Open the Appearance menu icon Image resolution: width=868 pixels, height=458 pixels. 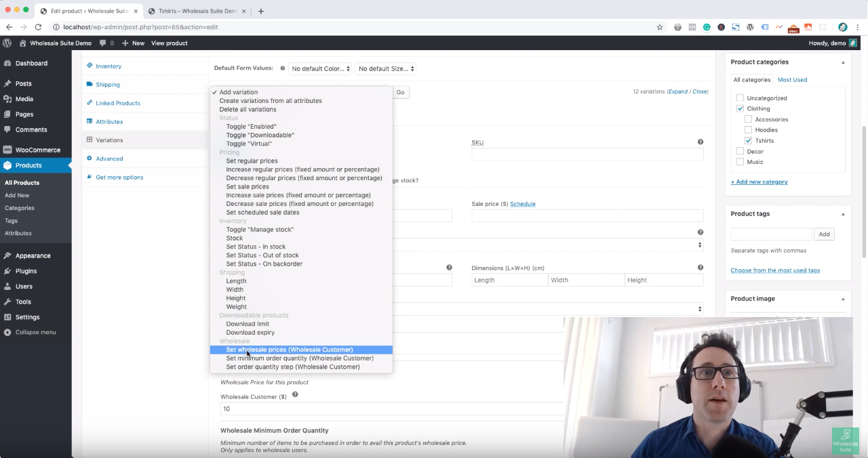7,255
